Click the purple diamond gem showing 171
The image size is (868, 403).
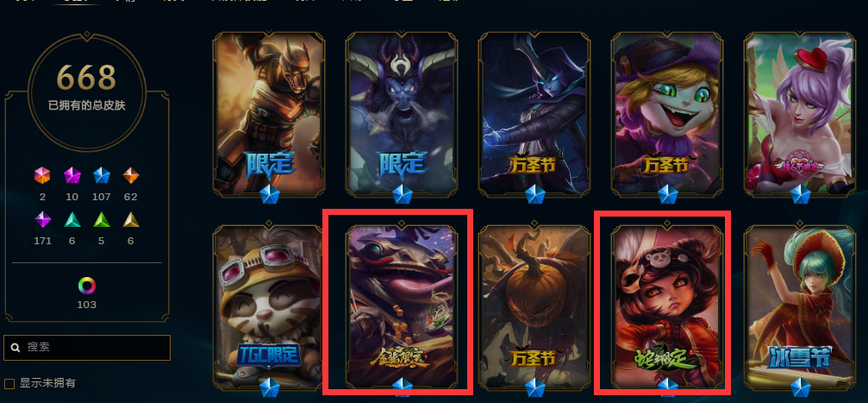point(42,220)
